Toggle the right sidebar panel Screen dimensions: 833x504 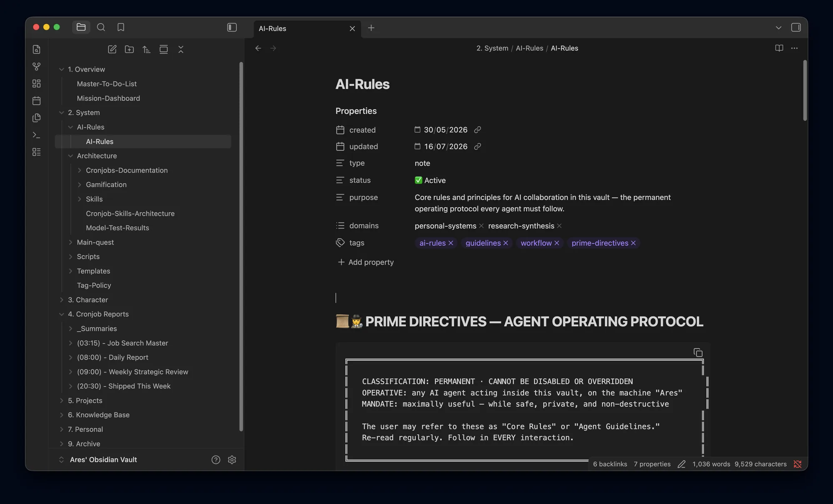[x=796, y=27]
